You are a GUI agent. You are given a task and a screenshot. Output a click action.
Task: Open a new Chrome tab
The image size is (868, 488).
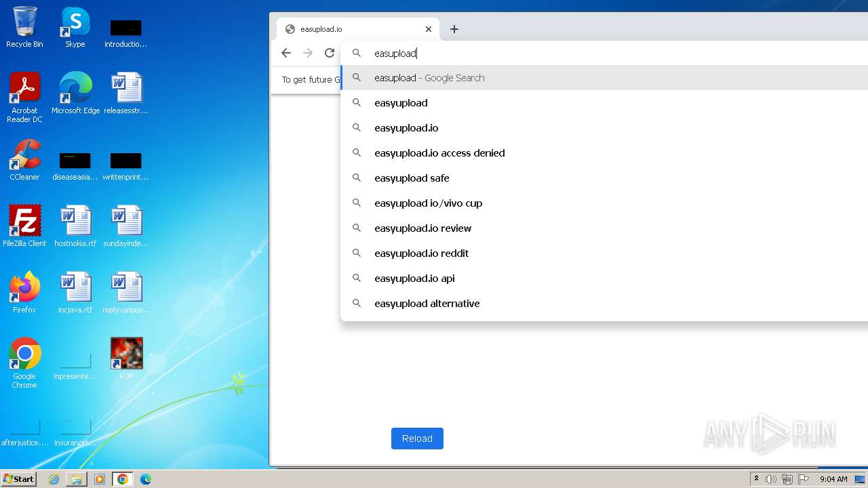tap(454, 29)
